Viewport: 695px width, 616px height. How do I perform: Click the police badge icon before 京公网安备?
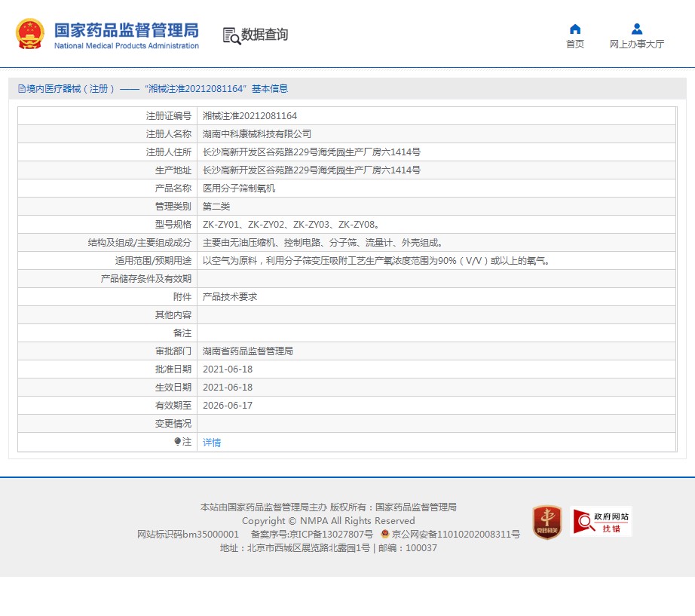(x=384, y=534)
